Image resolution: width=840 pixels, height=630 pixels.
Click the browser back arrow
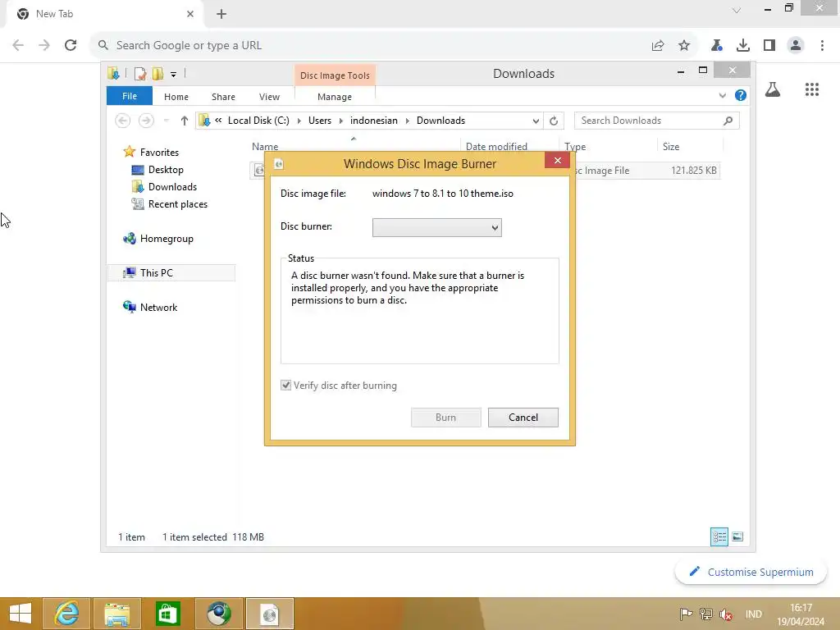[18, 46]
